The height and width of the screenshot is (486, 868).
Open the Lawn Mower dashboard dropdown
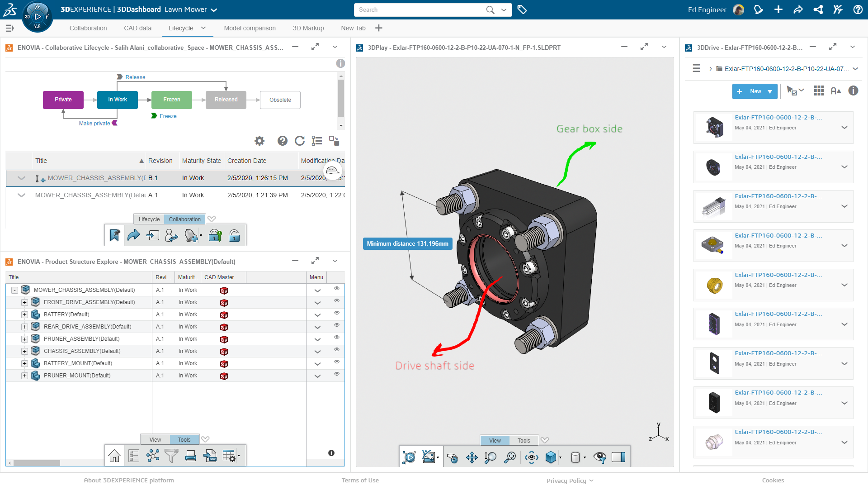tap(214, 9)
